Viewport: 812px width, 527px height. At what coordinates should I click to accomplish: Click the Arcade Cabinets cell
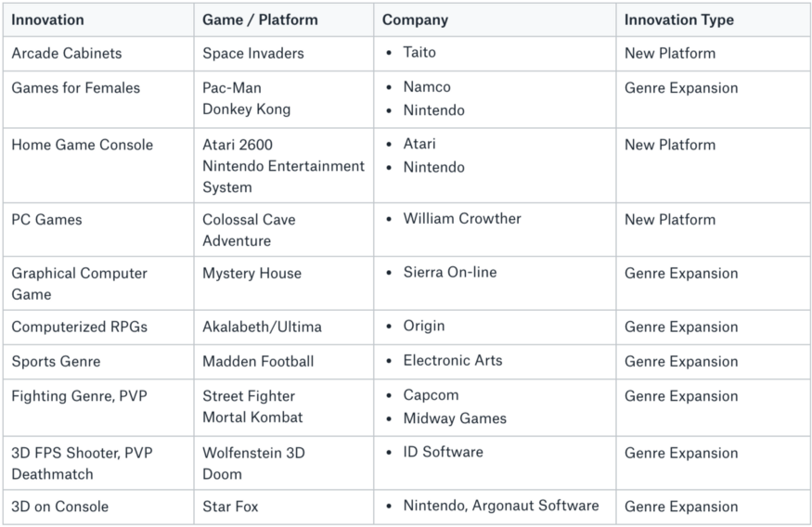click(x=67, y=53)
